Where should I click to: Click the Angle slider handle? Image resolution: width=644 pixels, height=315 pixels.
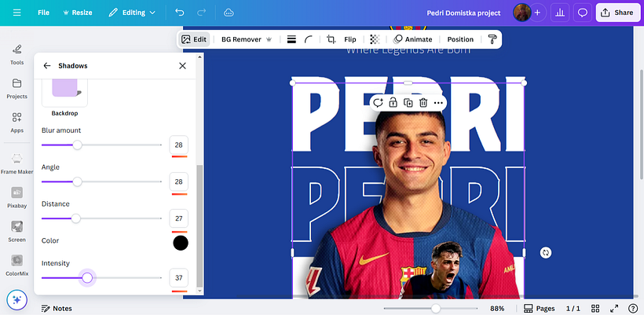point(77,181)
